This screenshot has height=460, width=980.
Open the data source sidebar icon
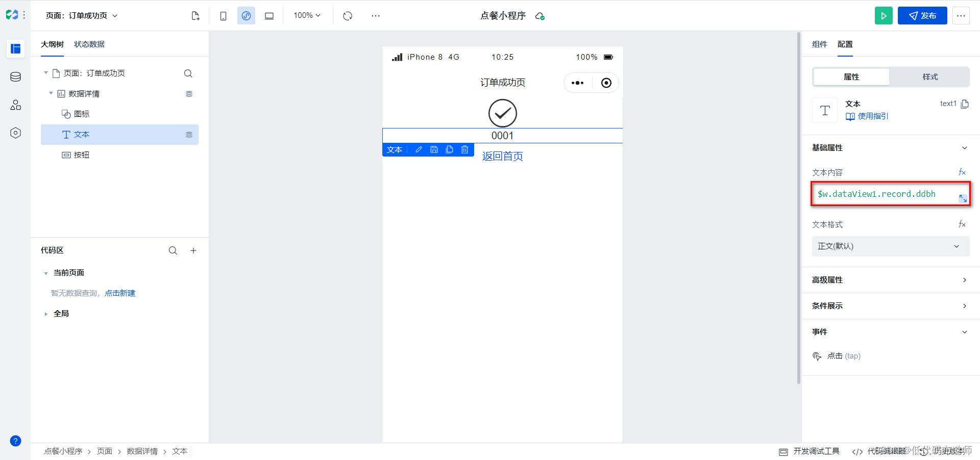tap(15, 77)
